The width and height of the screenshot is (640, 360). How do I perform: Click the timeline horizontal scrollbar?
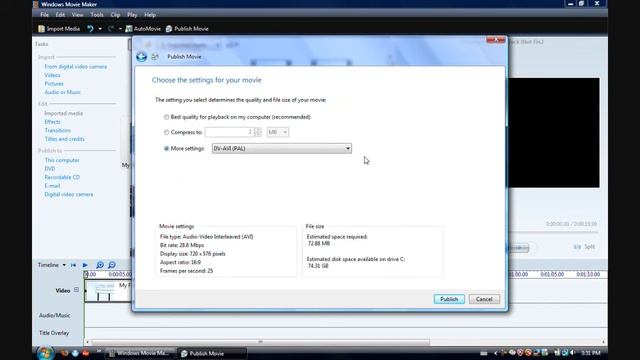(261, 342)
